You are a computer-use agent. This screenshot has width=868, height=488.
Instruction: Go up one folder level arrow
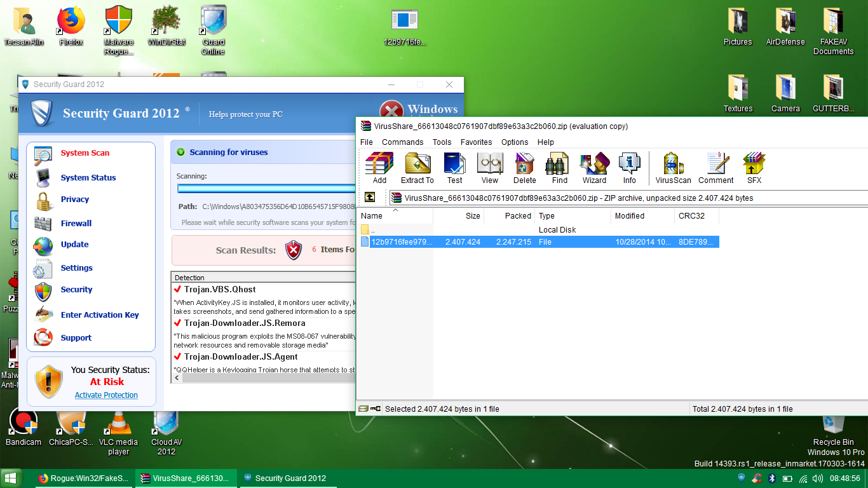tap(370, 198)
